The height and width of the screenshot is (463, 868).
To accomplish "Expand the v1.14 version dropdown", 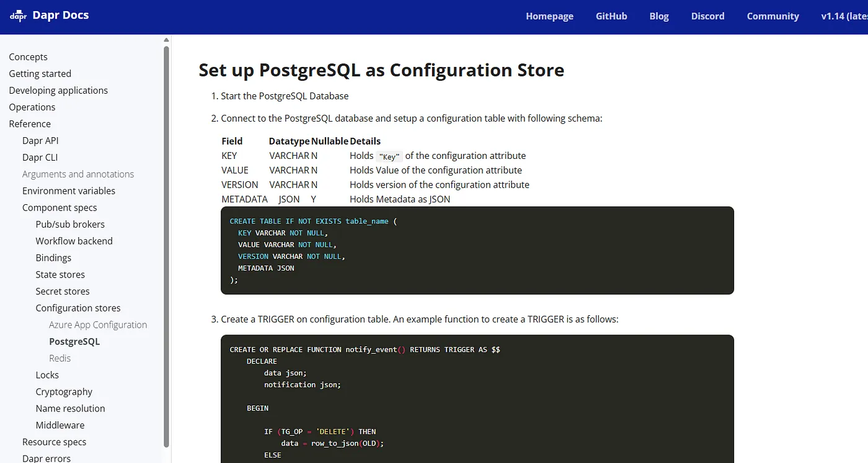I will coord(843,16).
